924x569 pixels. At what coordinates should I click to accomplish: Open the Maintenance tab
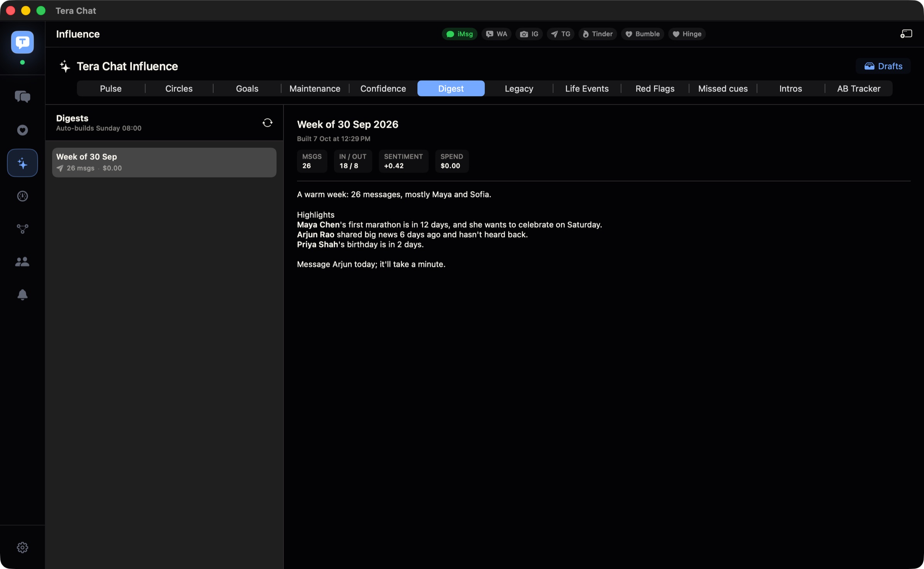[x=315, y=88]
